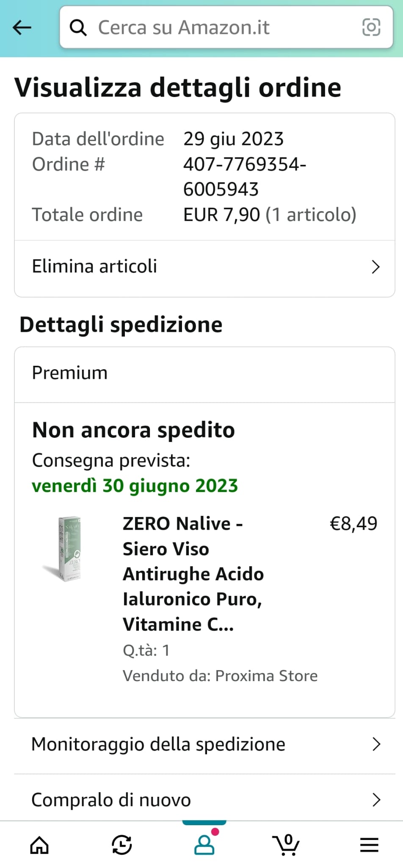Open the camera lens scan icon
The image size is (403, 868).
[x=371, y=28]
